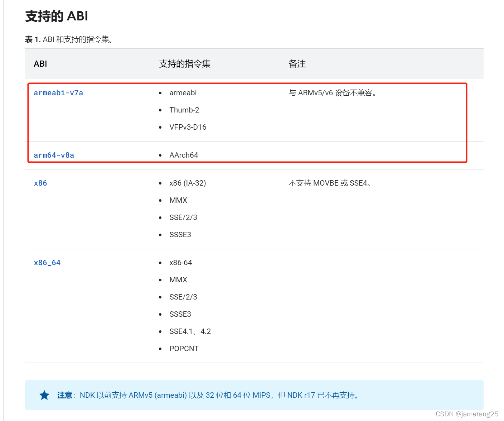Image resolution: width=504 pixels, height=421 pixels.
Task: Click the 备注 column header
Action: [x=297, y=64]
